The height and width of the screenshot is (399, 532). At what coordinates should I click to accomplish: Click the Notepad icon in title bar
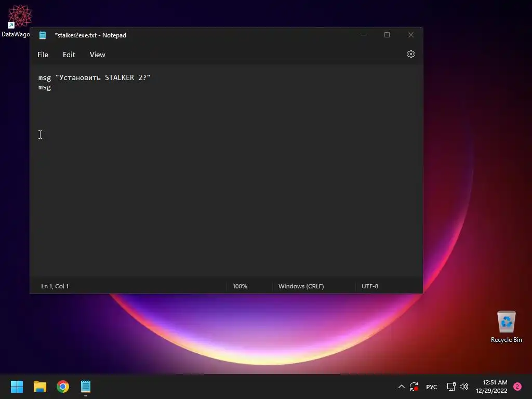tap(43, 35)
